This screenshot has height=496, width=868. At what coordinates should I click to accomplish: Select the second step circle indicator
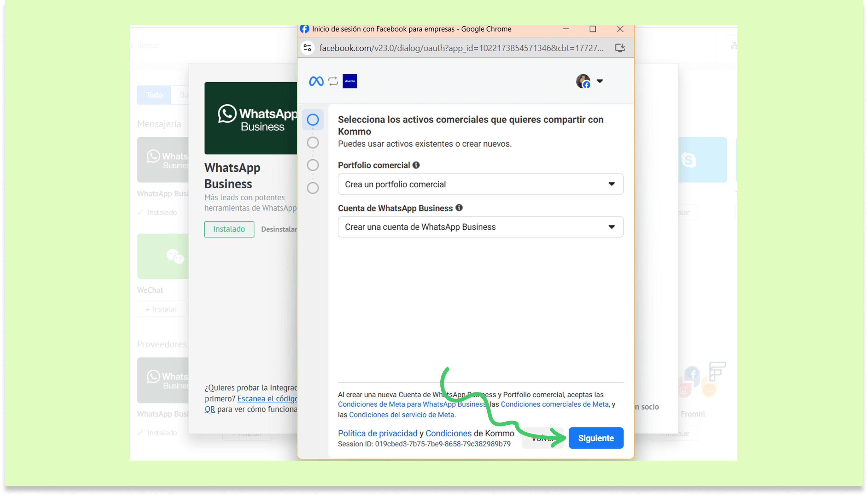coord(313,142)
